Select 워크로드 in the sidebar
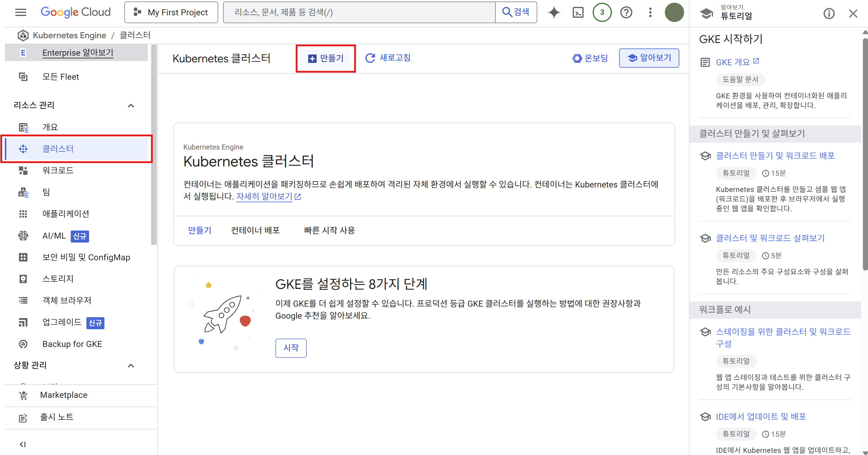 tap(57, 170)
